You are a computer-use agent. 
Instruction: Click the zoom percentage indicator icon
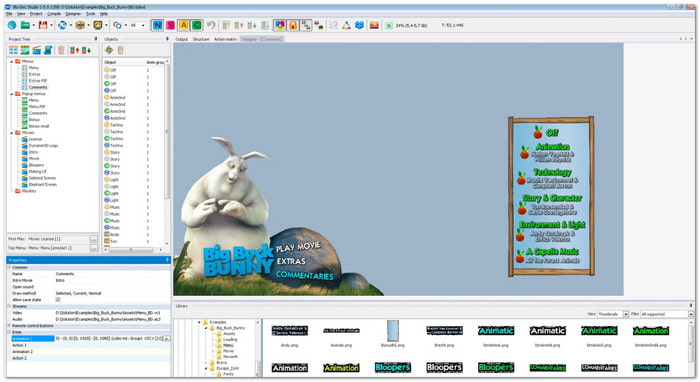[389, 25]
